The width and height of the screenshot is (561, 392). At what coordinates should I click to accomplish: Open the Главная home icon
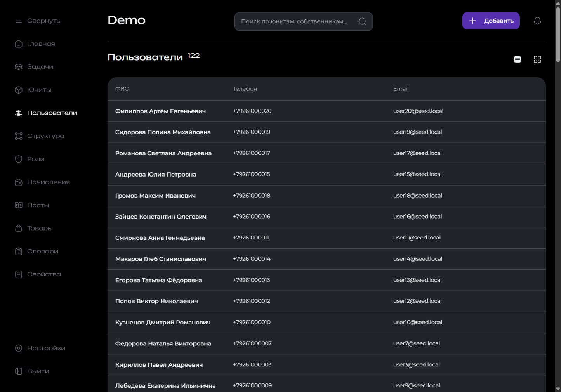(x=18, y=44)
